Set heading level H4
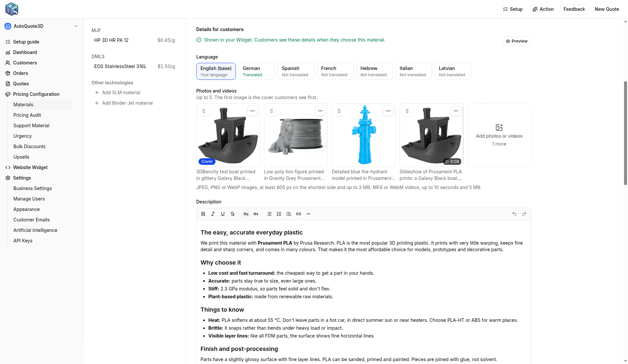This screenshot has width=628, height=364. 256,214
